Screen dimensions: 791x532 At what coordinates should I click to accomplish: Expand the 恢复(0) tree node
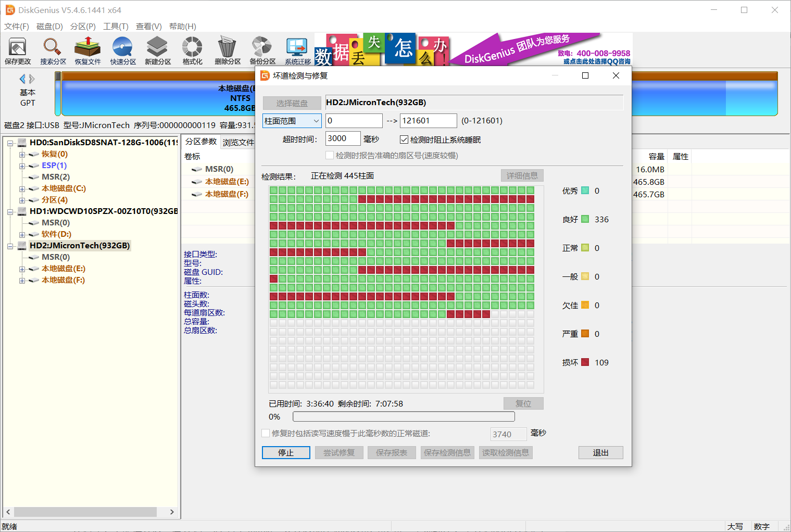pos(22,155)
